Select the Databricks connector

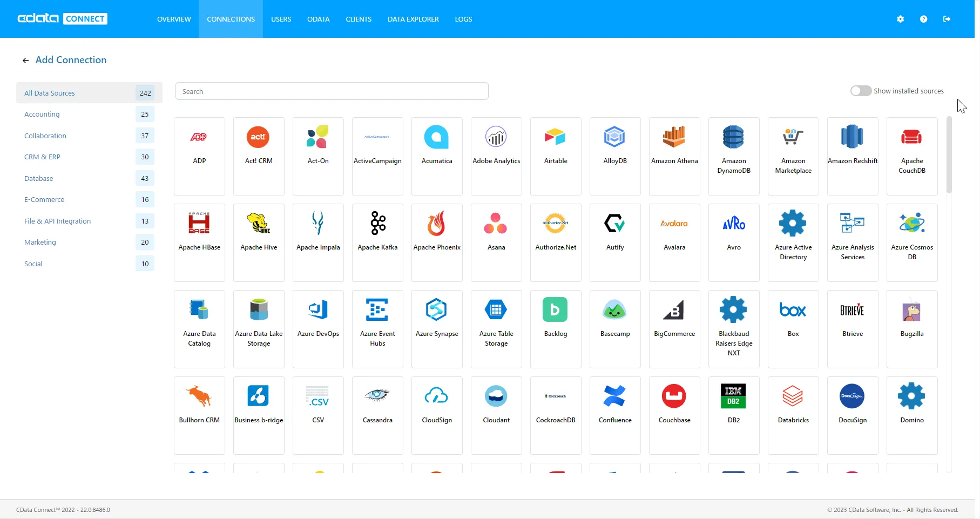pyautogui.click(x=793, y=415)
